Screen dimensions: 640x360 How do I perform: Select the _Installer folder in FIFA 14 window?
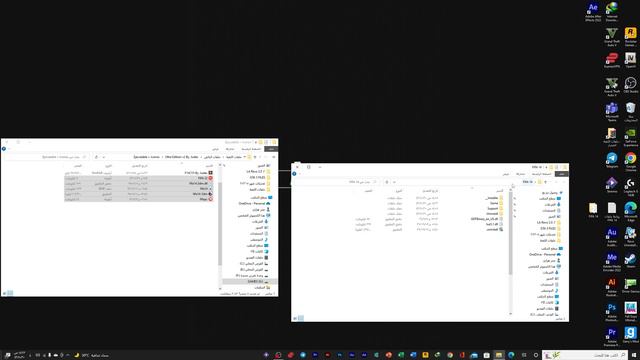[494, 198]
